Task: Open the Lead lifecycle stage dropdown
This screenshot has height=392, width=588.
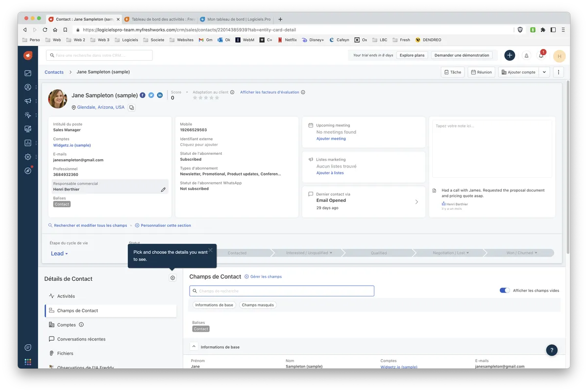Action: [59, 253]
